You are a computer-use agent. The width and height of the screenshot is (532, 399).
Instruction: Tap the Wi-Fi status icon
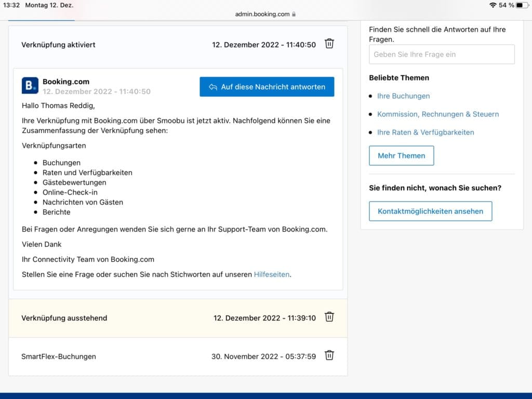pyautogui.click(x=493, y=5)
